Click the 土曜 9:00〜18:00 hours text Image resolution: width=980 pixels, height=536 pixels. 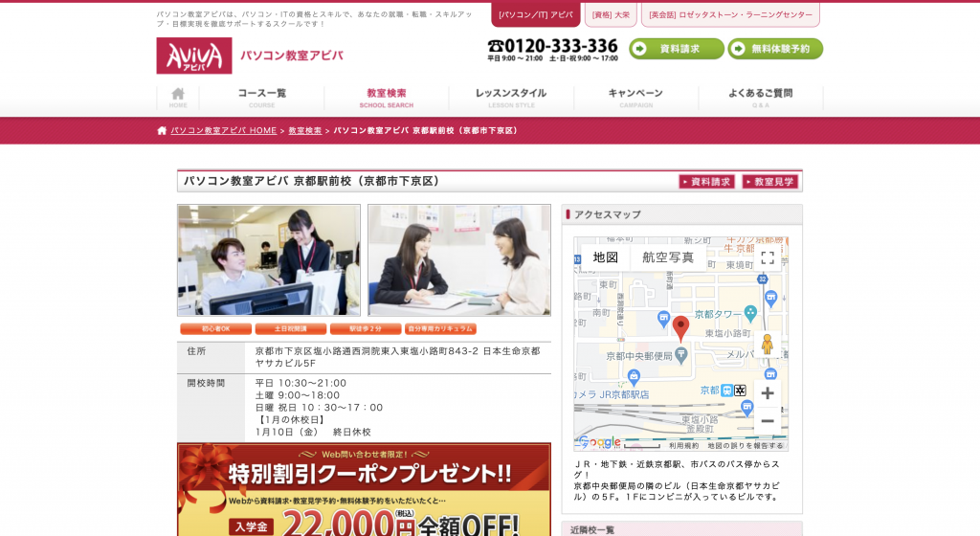298,395
